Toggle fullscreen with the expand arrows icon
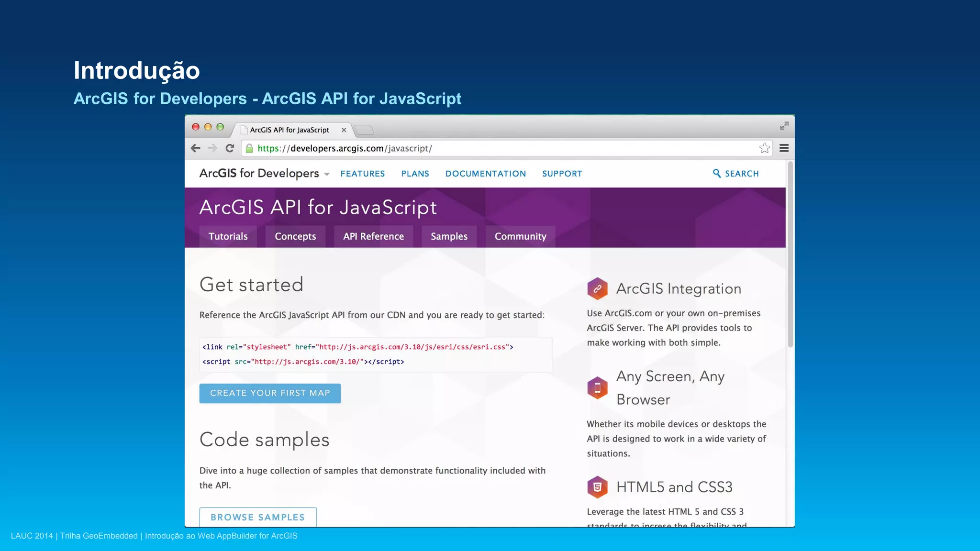This screenshot has height=551, width=980. pyautogui.click(x=784, y=126)
